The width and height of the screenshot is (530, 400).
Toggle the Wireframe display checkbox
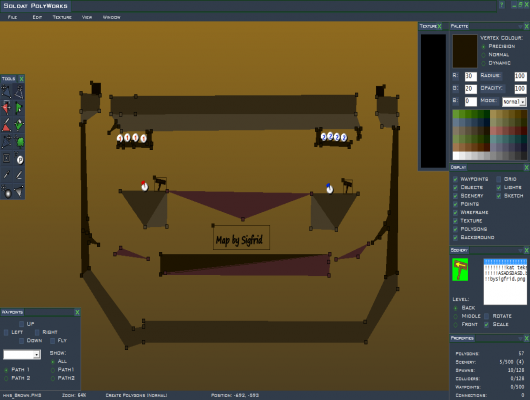(455, 212)
